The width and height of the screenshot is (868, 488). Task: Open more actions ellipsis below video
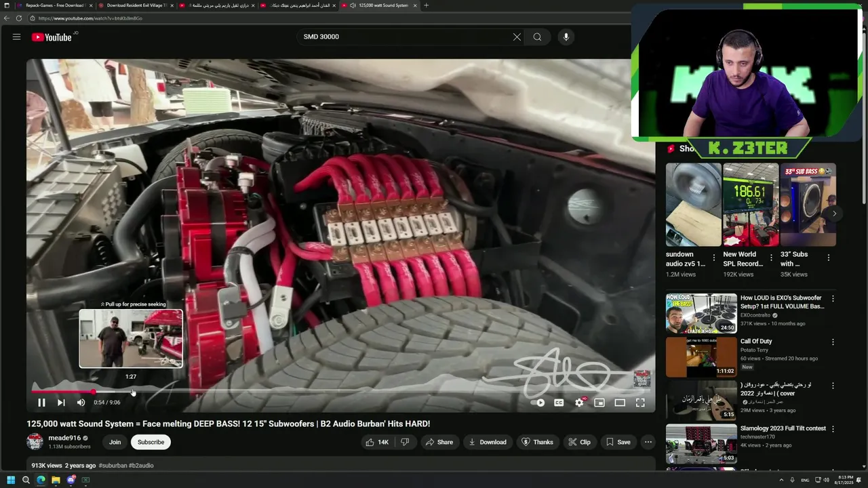click(648, 442)
